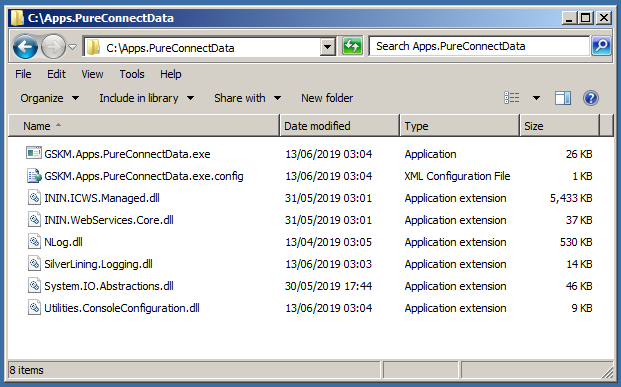
Task: Click the GSKM.Apps.PureConnectData.exe application icon
Action: pyautogui.click(x=34, y=153)
